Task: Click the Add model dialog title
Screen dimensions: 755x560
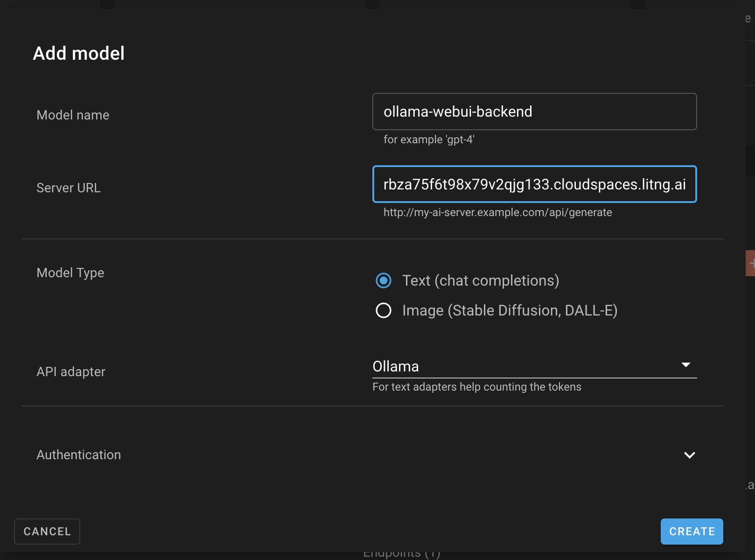Action: 78,53
